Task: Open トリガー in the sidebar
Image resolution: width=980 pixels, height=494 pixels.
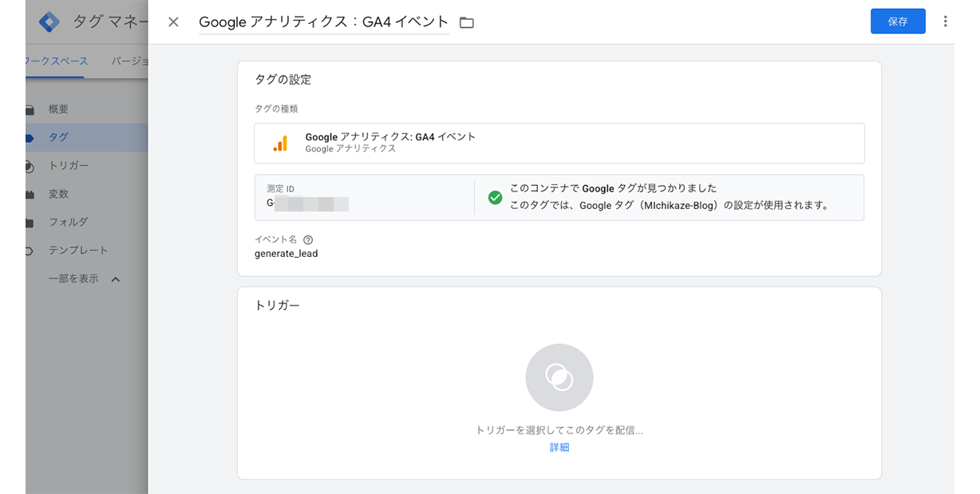Action: [69, 166]
